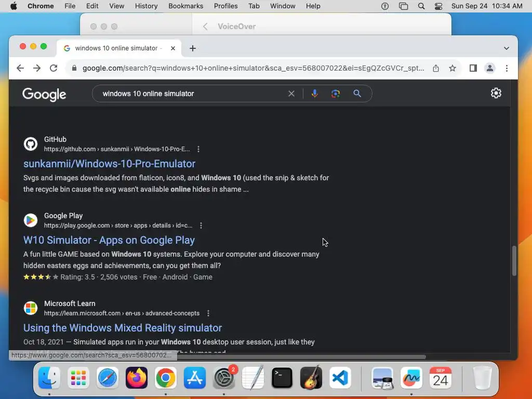Click the vertical page scrollbar thumb
The width and height of the screenshot is (532, 399).
click(514, 261)
